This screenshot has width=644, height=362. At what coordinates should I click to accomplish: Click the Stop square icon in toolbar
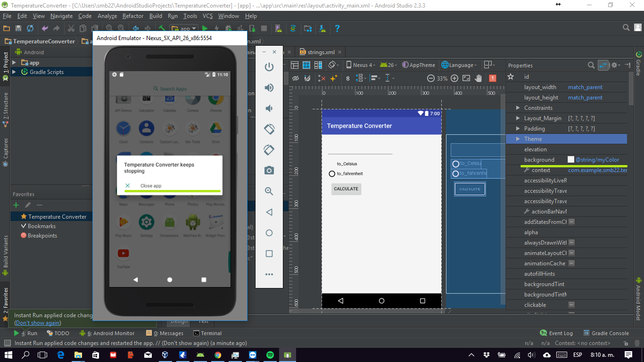(x=264, y=28)
